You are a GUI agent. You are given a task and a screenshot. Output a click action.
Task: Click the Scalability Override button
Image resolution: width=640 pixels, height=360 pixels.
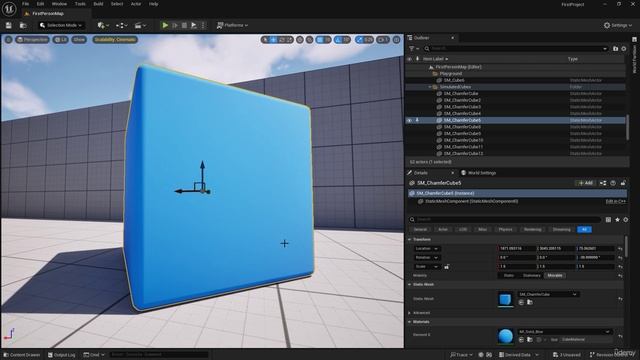115,40
